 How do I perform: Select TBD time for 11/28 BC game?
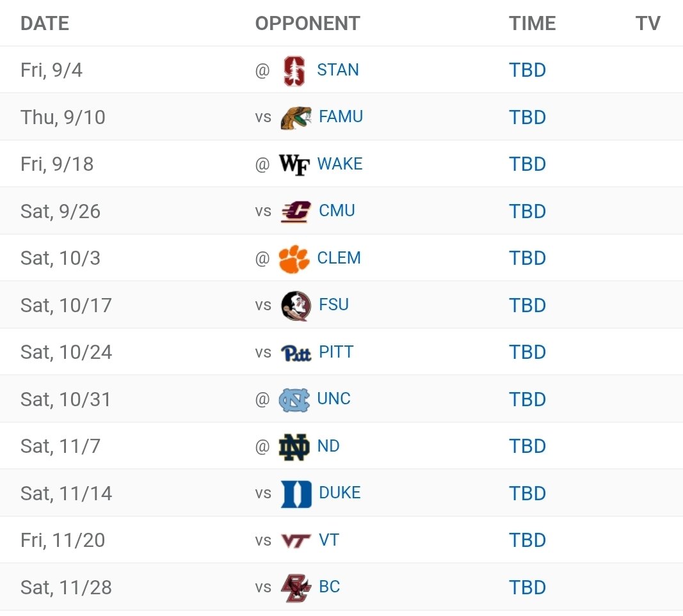(527, 587)
